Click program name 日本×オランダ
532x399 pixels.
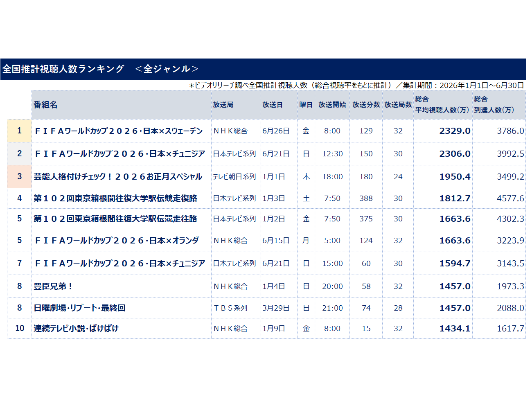coord(117,241)
